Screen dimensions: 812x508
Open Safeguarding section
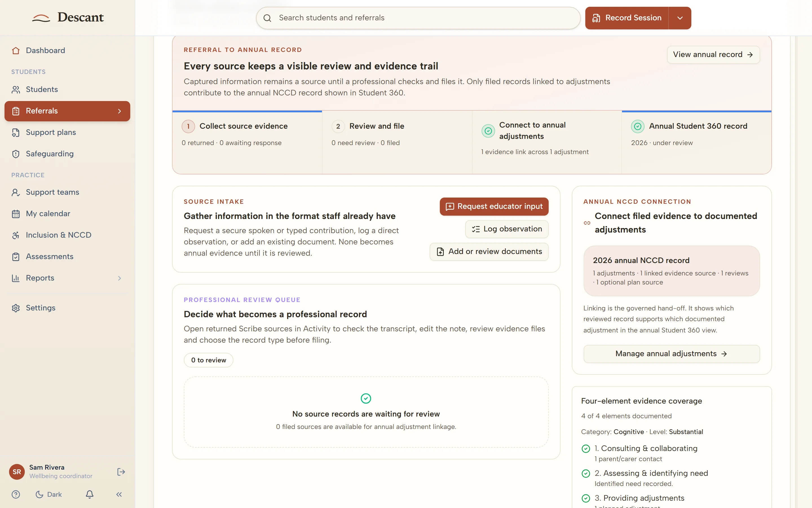(x=67, y=154)
